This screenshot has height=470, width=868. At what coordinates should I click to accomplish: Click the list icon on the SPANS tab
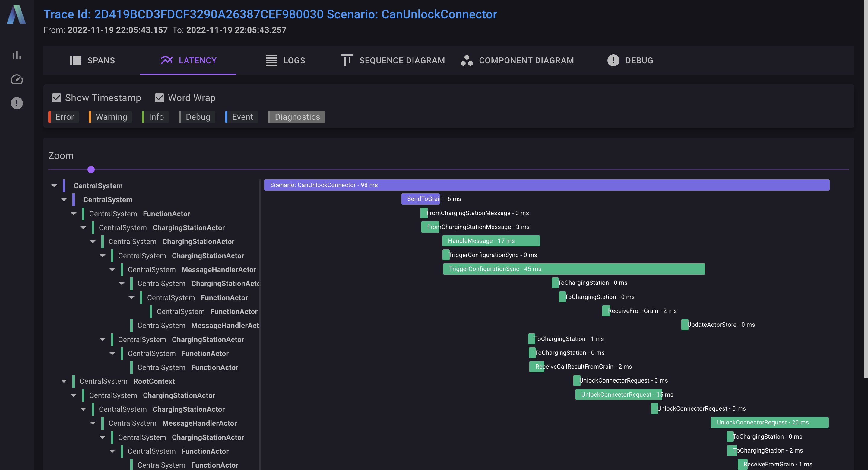[75, 60]
